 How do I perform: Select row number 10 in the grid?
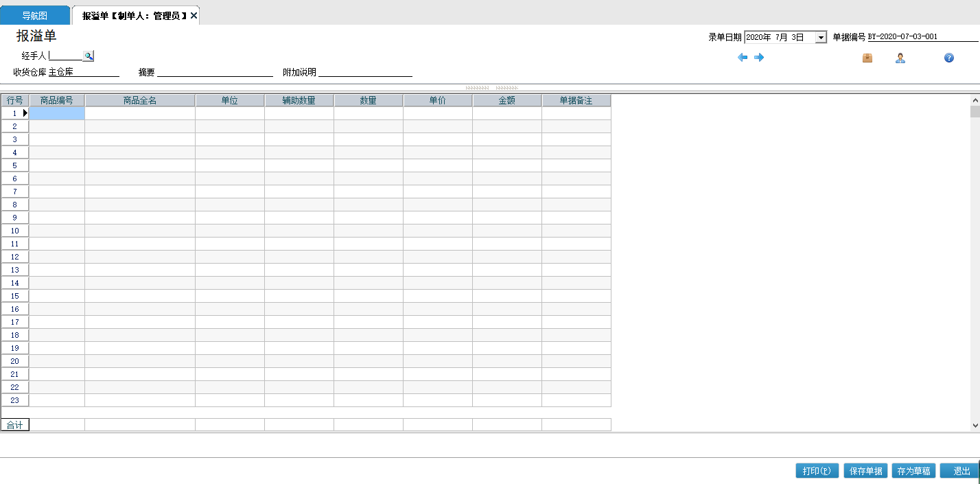[15, 231]
